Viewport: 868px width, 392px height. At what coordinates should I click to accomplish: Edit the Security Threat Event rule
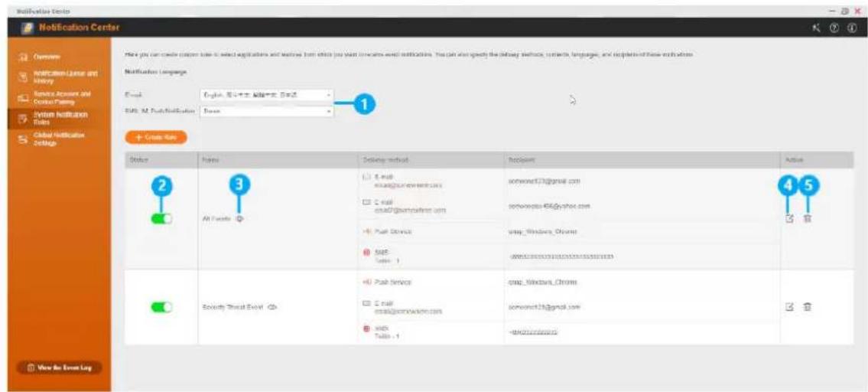point(790,306)
